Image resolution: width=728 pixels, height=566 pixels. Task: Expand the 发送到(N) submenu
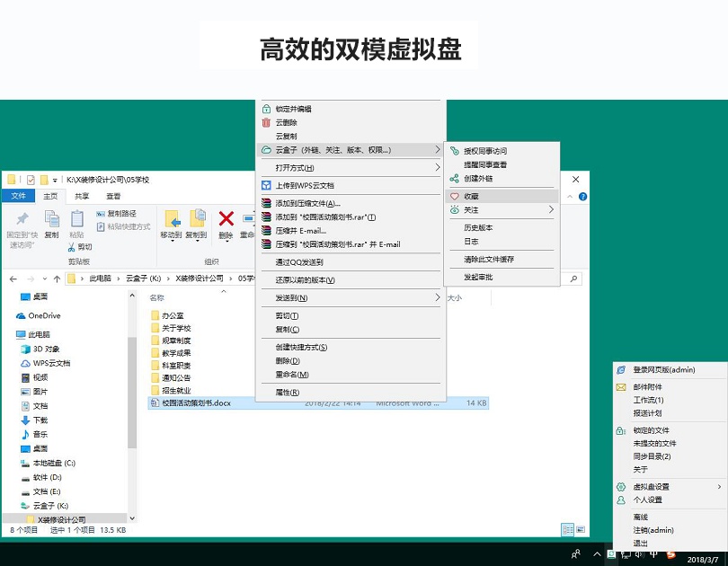tap(351, 298)
